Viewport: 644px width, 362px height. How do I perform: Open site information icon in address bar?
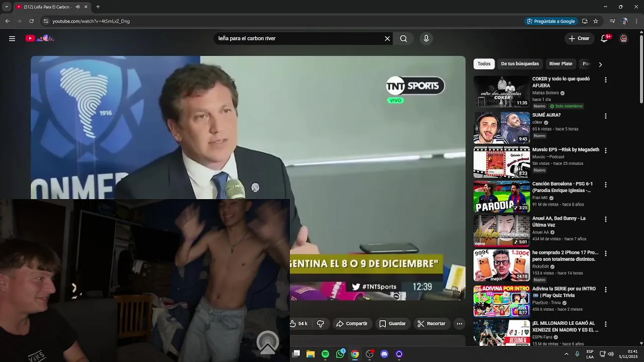[46, 21]
